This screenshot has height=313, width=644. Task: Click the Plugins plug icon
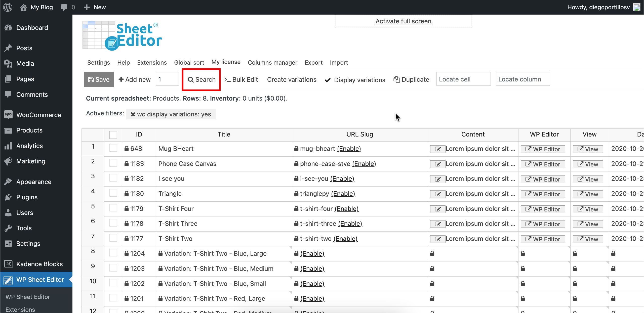[x=8, y=197]
